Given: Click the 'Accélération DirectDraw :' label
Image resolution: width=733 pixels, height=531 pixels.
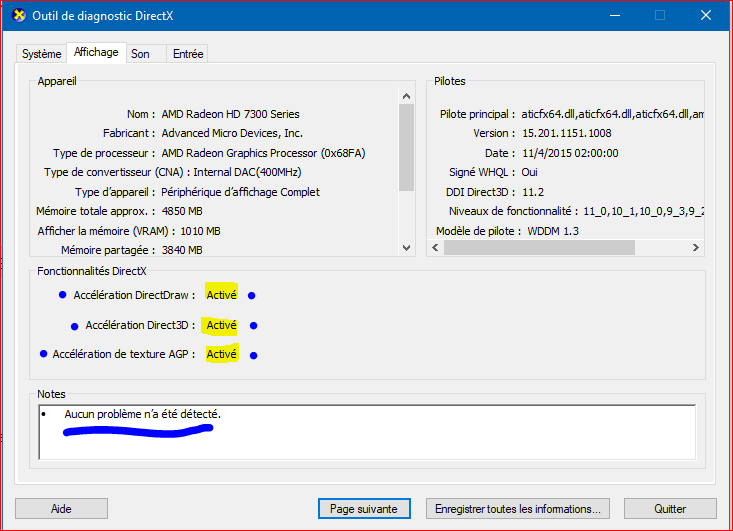Looking at the screenshot, I should tap(134, 295).
